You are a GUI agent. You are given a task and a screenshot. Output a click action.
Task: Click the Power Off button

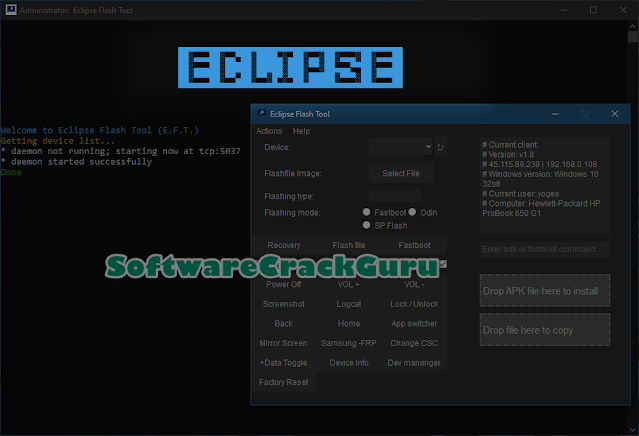click(x=284, y=284)
